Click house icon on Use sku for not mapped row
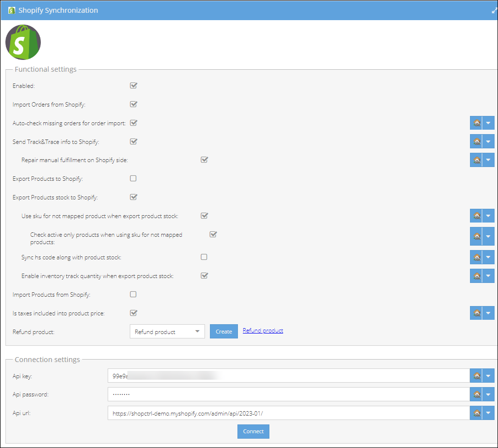This screenshot has height=448, width=498. [x=476, y=216]
